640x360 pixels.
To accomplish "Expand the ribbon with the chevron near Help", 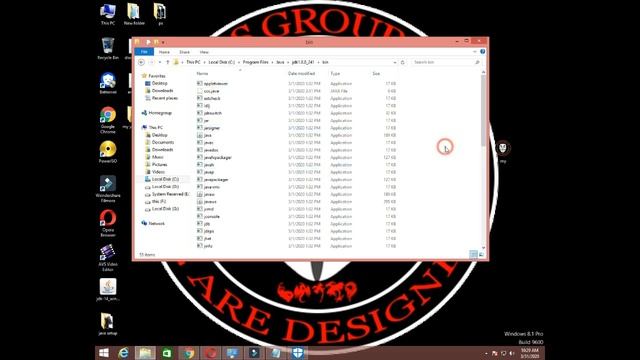I will click(475, 52).
